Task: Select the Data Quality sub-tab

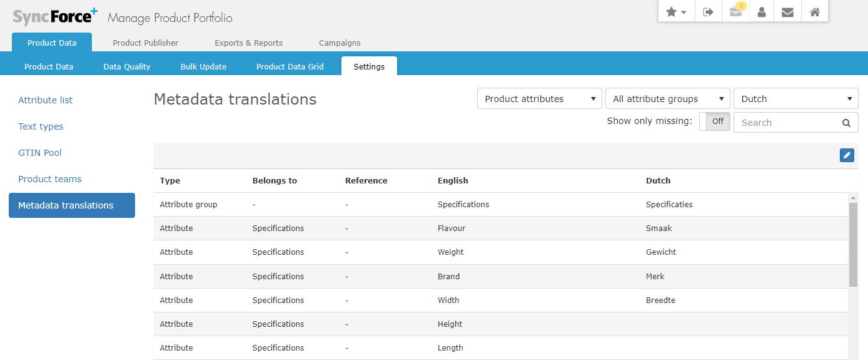Action: point(127,66)
